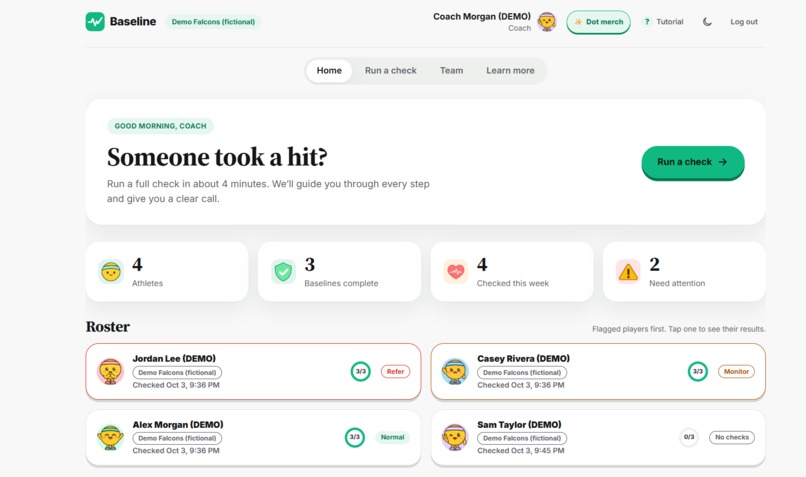Screen dimensions: 806x477
Task: Click Jordan Lee's avatar
Action: tap(111, 371)
